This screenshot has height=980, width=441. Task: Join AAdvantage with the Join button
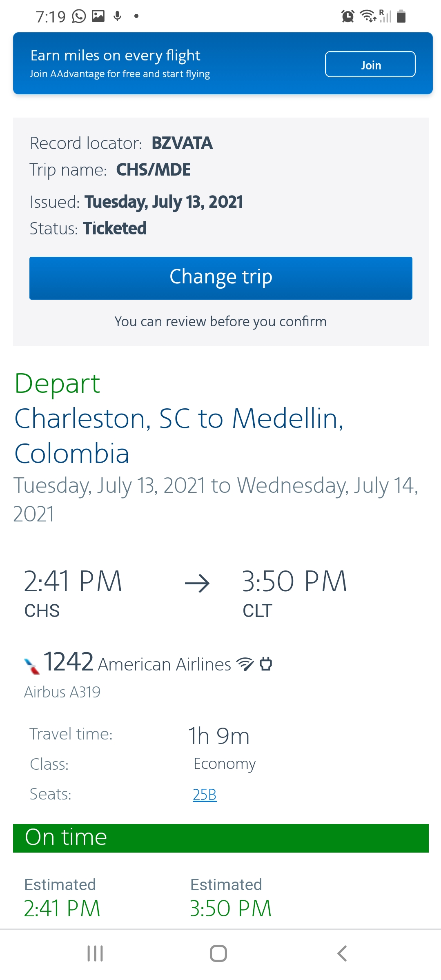pos(370,65)
